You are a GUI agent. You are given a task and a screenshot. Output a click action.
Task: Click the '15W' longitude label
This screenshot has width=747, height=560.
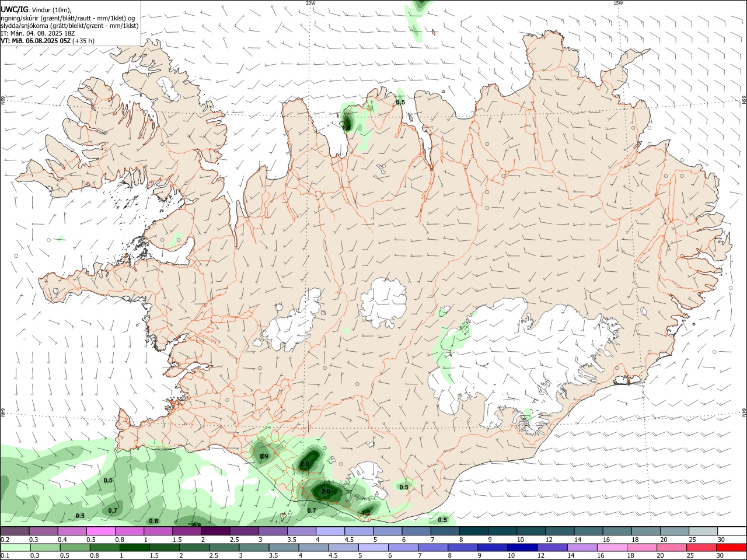(619, 3)
